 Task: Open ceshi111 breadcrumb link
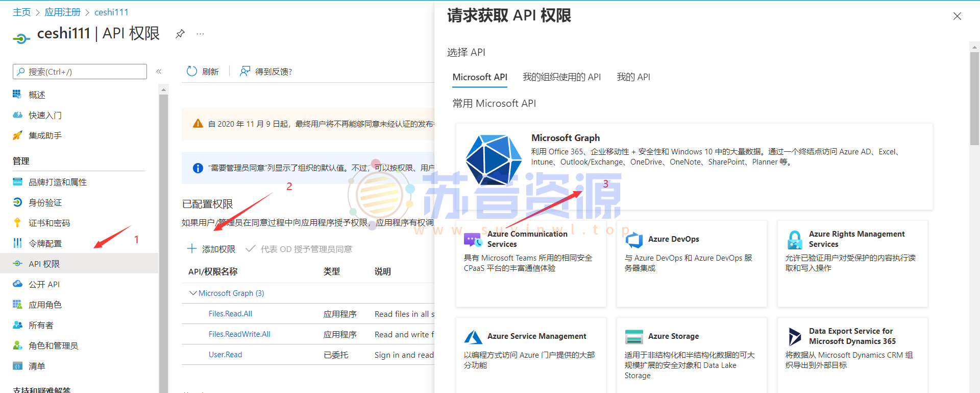pos(111,12)
